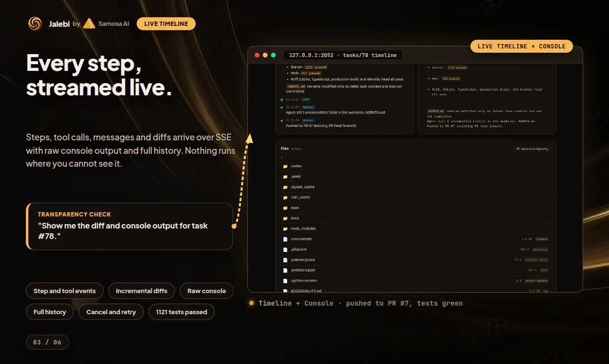Open the .ruff_cache folder icon

(285, 197)
